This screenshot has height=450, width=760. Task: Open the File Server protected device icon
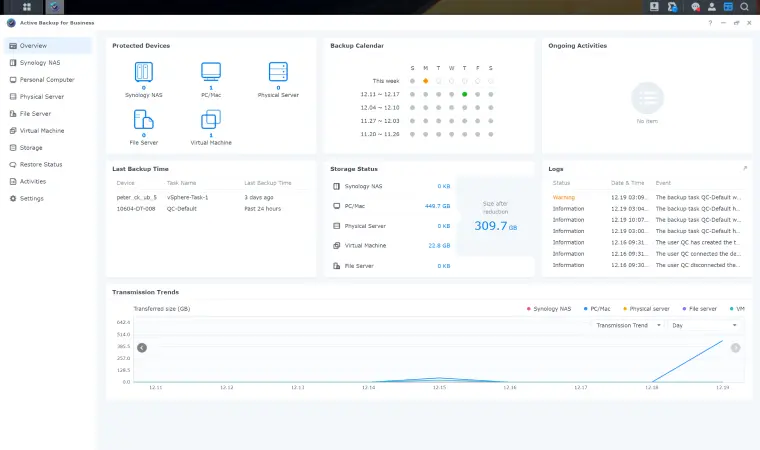143,119
